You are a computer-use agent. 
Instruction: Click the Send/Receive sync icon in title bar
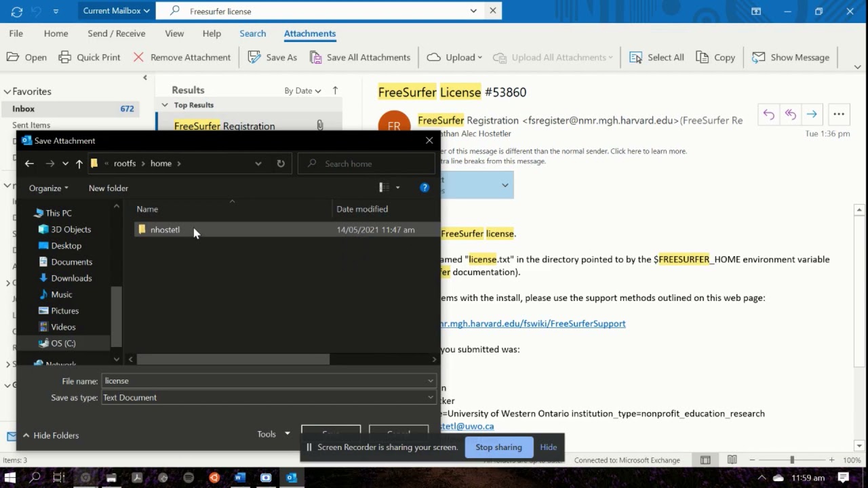[17, 12]
